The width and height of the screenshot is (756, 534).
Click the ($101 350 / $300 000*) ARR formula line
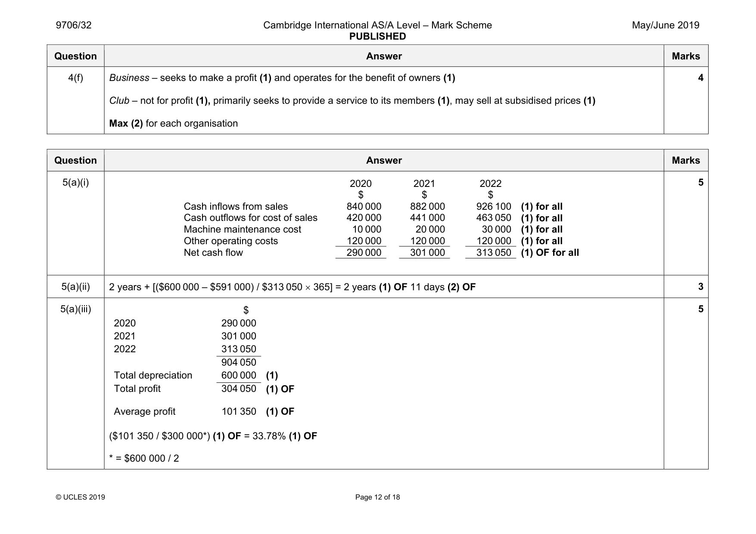point(213,436)
